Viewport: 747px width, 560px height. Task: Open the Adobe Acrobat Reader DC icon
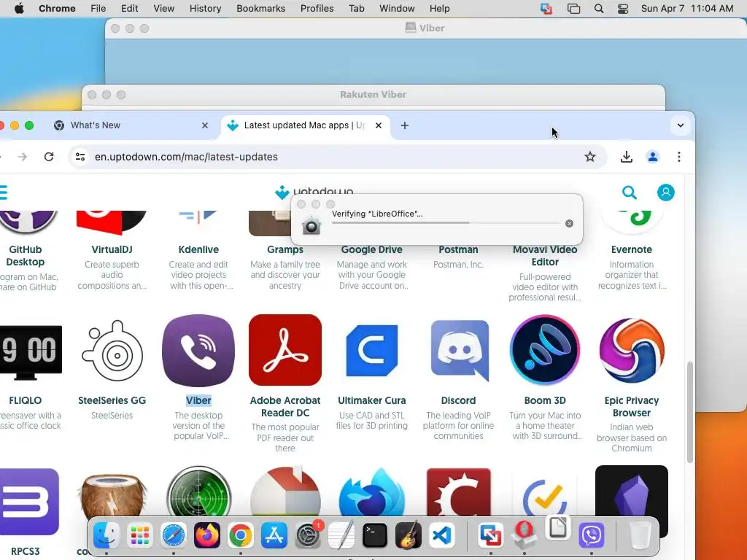click(x=285, y=350)
